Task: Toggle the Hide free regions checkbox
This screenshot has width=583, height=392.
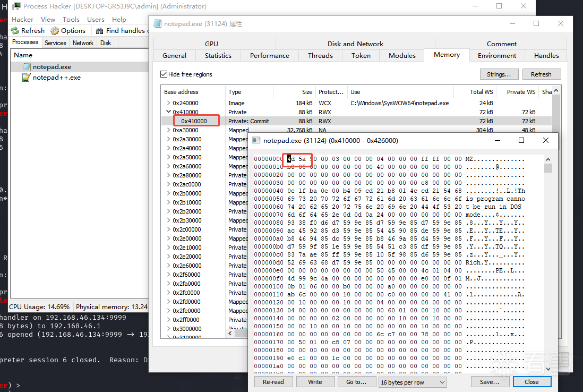Action: [164, 74]
